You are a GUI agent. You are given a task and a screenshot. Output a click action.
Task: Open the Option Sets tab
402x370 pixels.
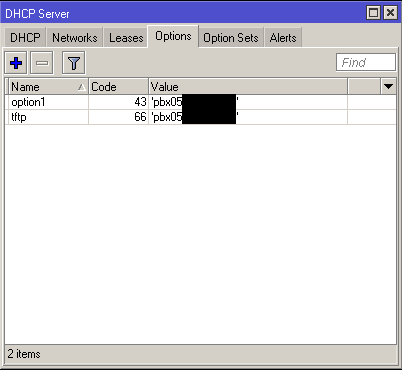(231, 38)
